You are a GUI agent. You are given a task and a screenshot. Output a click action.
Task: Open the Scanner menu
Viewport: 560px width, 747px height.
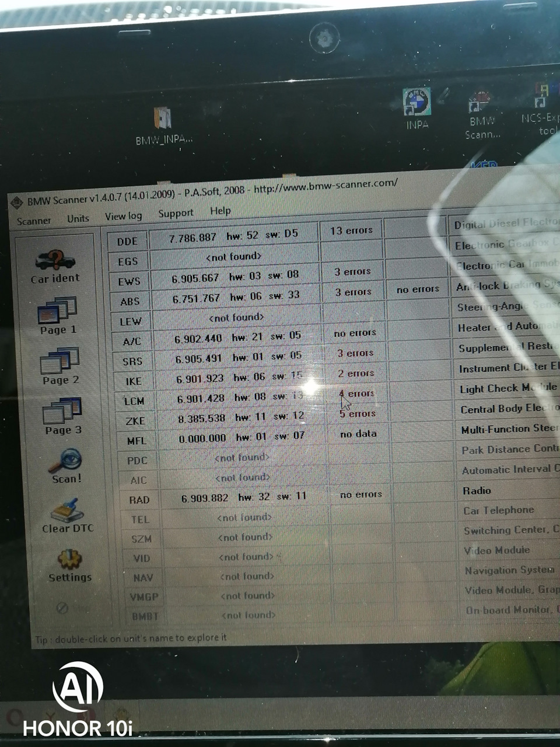click(34, 221)
